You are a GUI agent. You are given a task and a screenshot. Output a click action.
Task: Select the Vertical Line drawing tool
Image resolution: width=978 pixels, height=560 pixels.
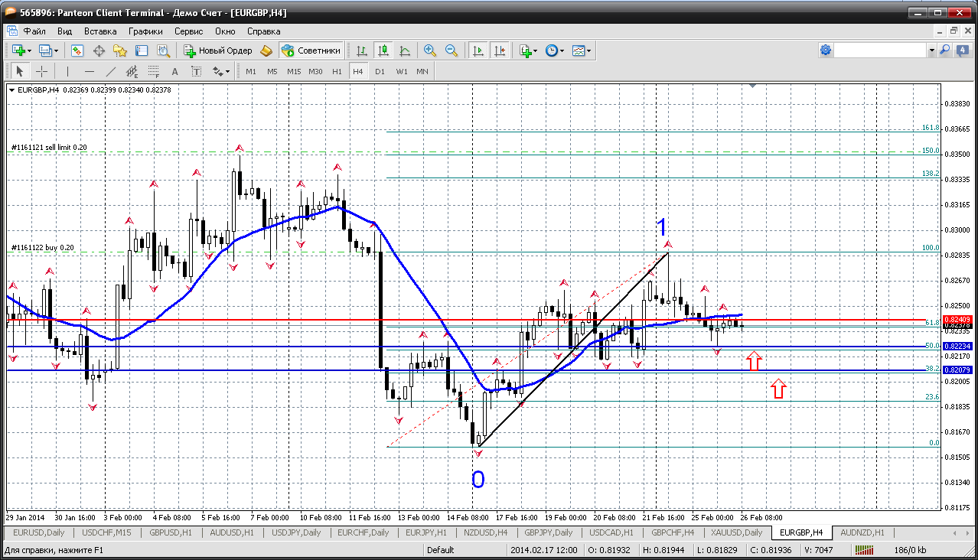point(68,71)
